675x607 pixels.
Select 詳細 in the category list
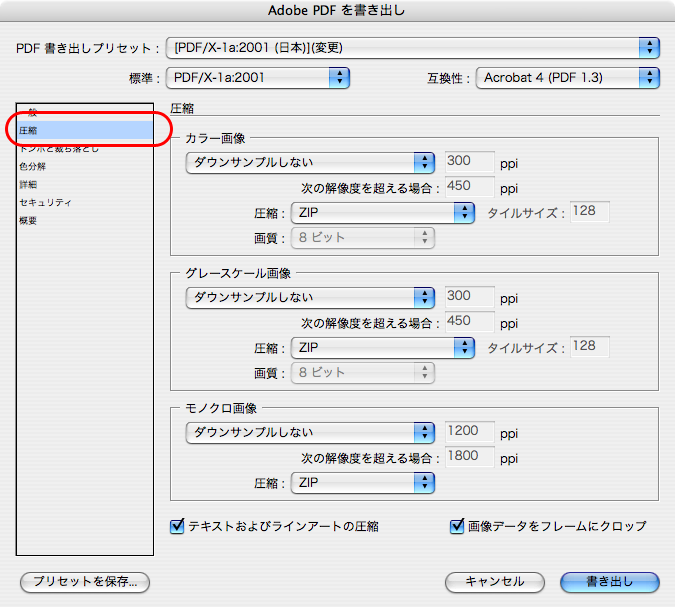pyautogui.click(x=85, y=185)
